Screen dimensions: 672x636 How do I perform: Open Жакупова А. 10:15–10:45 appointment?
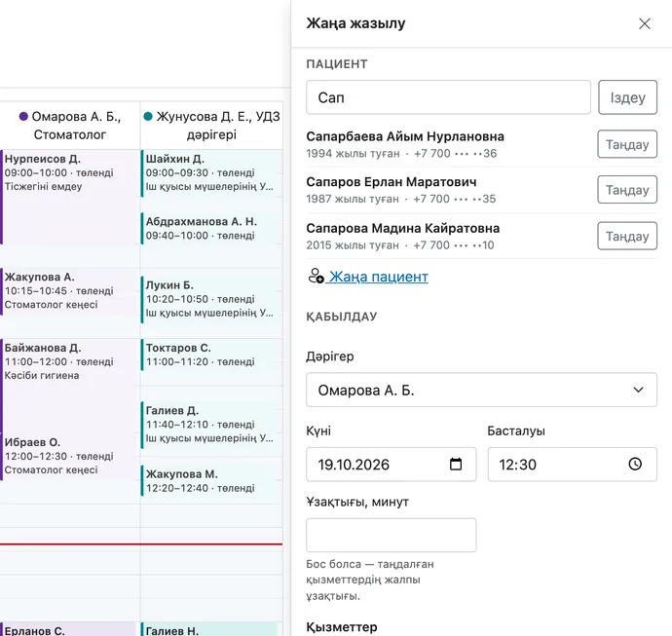68,292
